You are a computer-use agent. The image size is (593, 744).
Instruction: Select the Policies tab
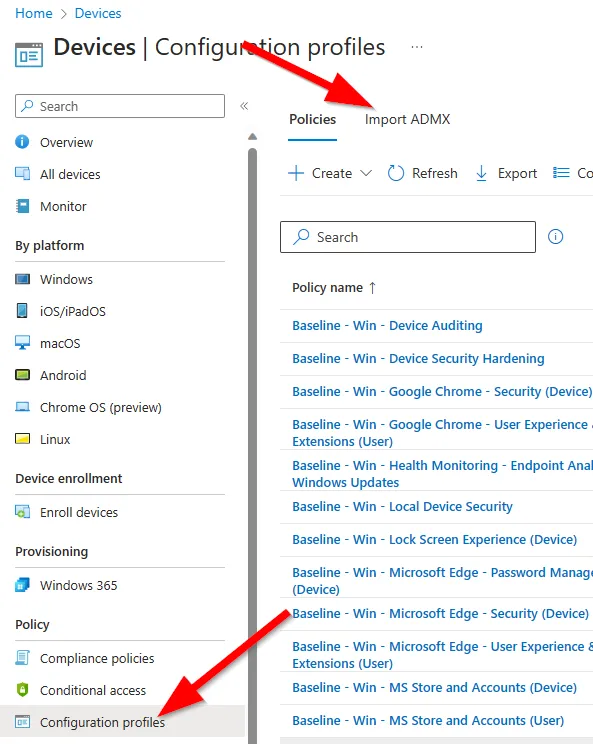coord(313,119)
